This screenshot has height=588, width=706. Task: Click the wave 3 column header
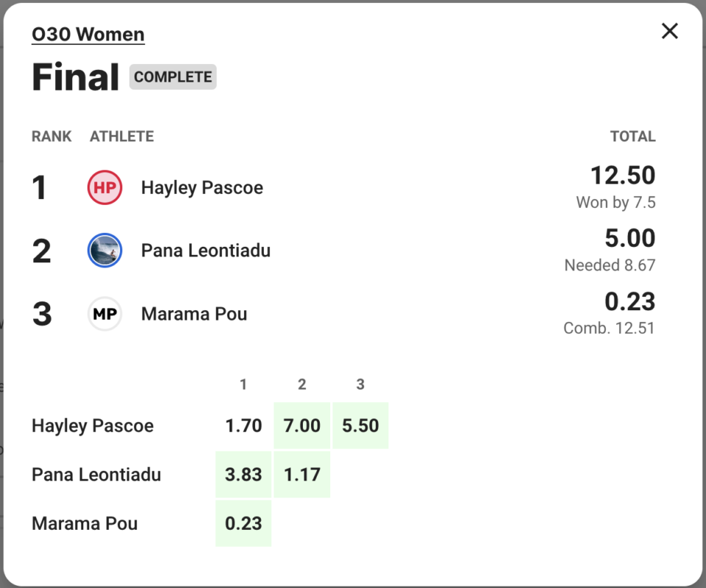coord(360,384)
